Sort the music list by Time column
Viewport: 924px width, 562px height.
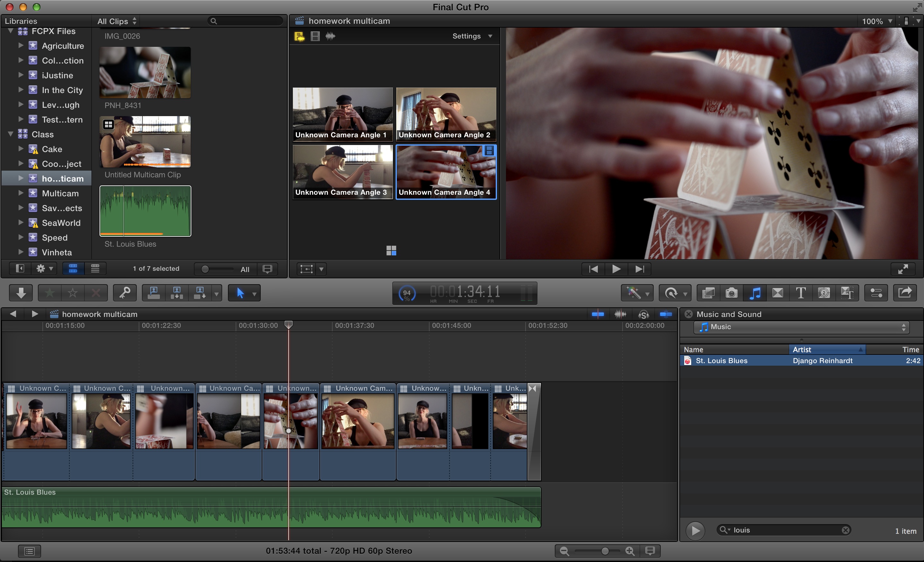coord(894,350)
